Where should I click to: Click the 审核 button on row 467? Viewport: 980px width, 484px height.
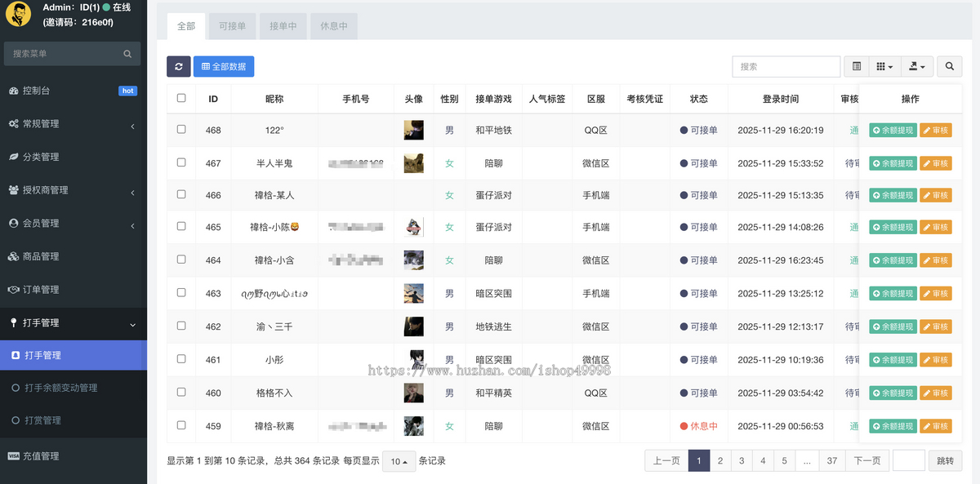click(x=935, y=162)
